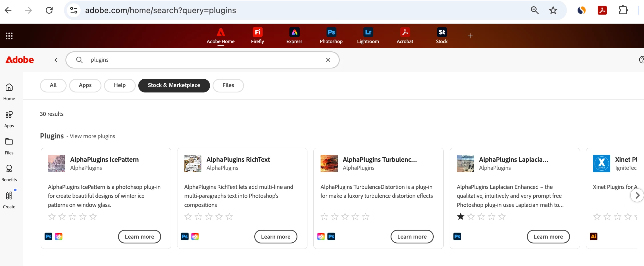Show next plugins with right arrow
The image size is (644, 266).
637,195
